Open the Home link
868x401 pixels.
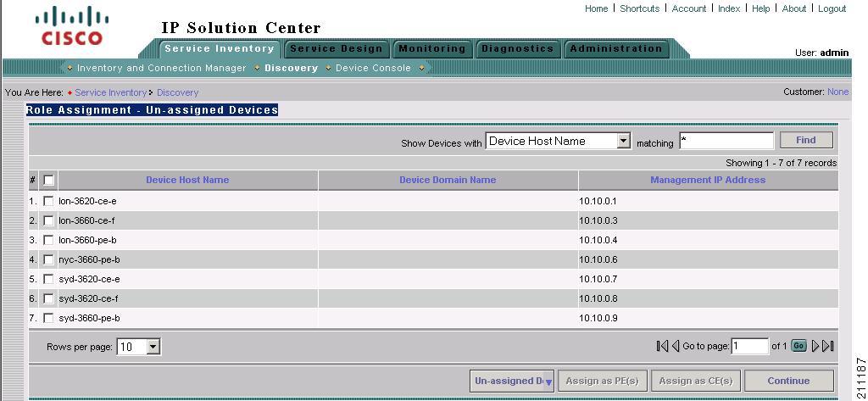pos(596,8)
